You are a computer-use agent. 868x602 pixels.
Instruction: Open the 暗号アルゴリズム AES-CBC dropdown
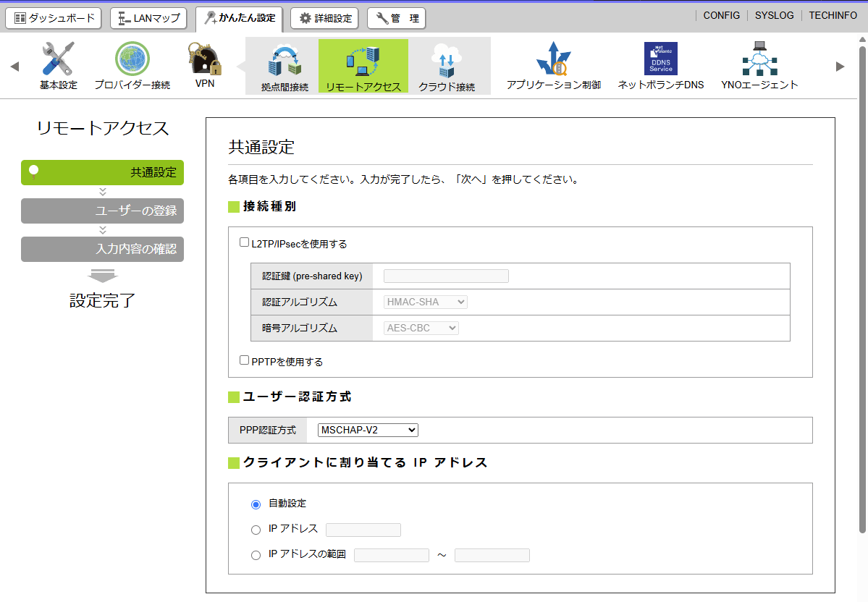click(421, 328)
